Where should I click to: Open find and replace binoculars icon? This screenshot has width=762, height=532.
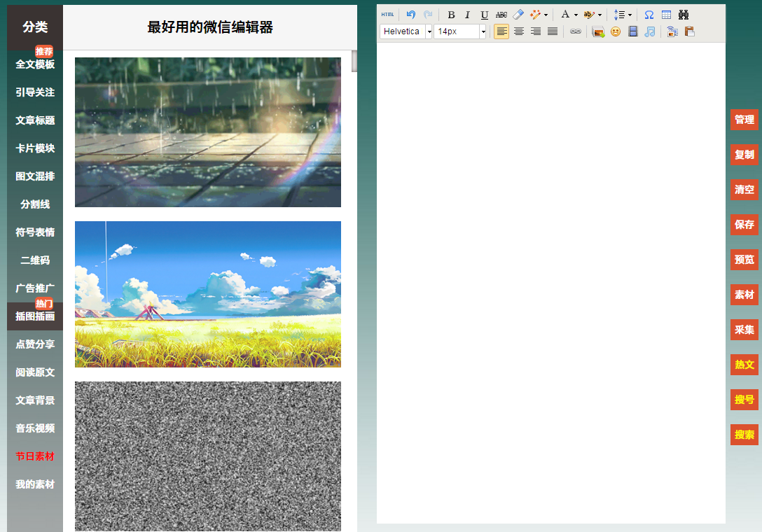[684, 15]
